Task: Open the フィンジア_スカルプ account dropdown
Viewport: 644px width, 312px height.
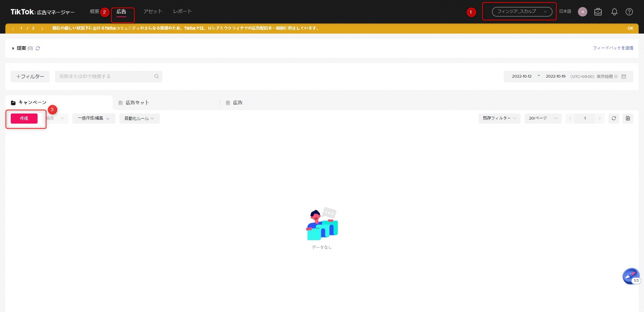Action: pos(522,12)
